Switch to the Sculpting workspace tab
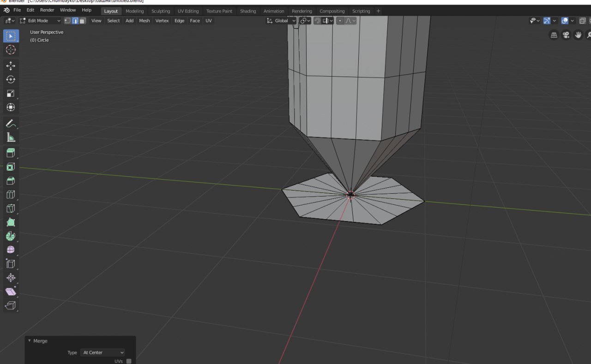The image size is (591, 364). tap(161, 11)
